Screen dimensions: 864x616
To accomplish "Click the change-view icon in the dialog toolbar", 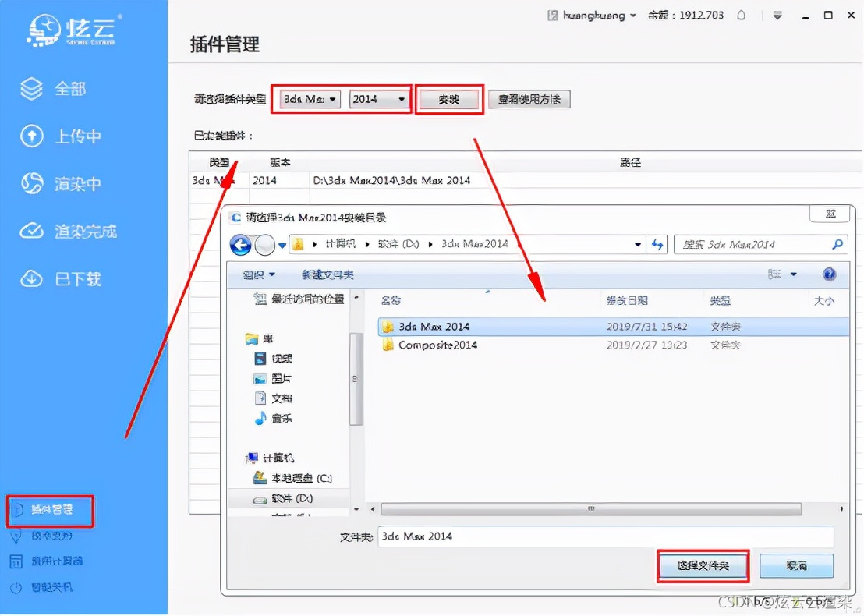I will coord(775,274).
